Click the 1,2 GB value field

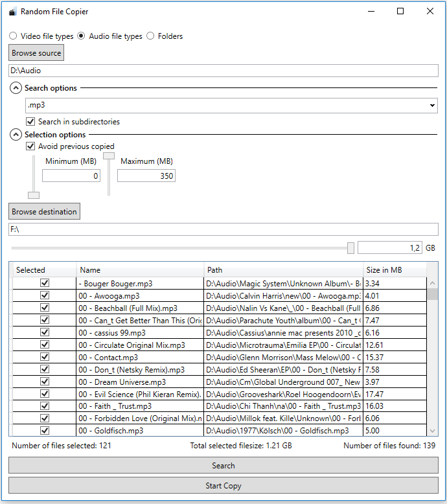click(389, 247)
